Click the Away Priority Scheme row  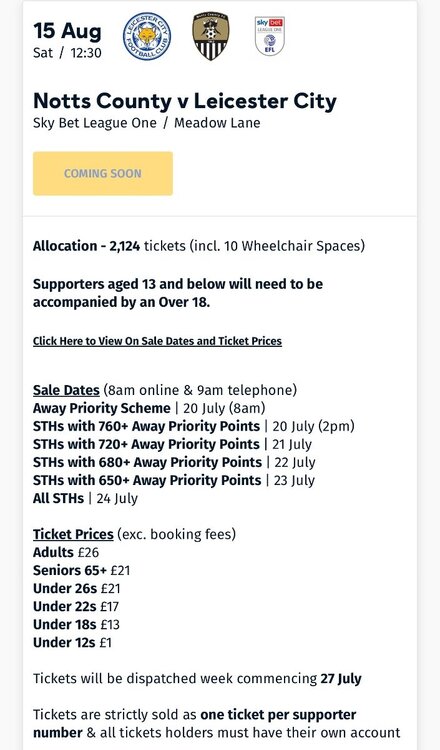click(x=149, y=408)
